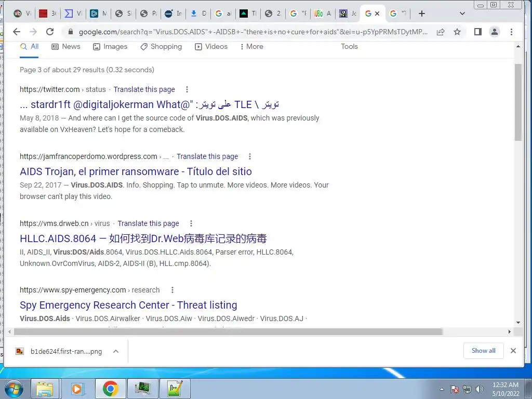The width and height of the screenshot is (532, 399).
Task: Open options menu for vms.drweb.cn result
Action: coord(191,223)
